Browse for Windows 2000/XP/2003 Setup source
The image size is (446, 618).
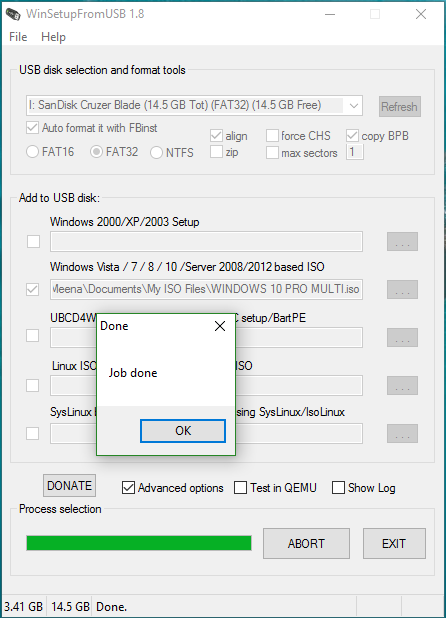coord(402,242)
